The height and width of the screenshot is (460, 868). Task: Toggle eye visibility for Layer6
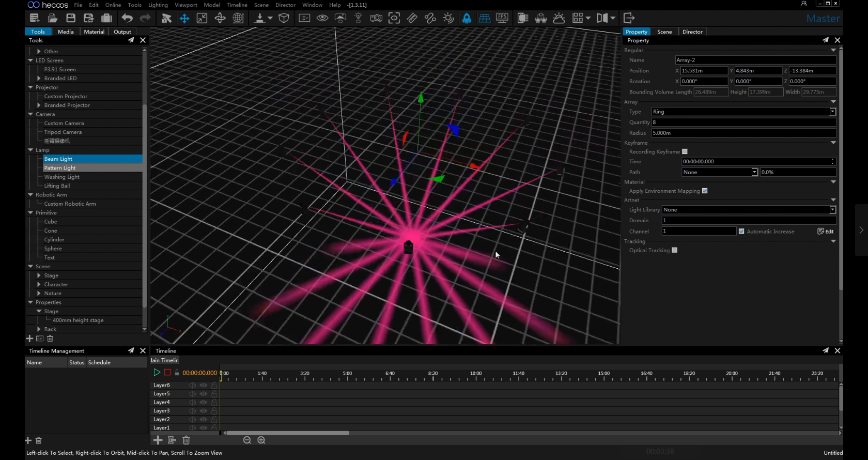point(204,385)
